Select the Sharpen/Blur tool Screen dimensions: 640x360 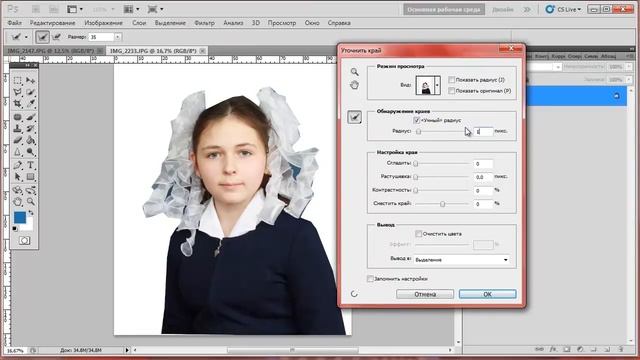click(x=18, y=152)
